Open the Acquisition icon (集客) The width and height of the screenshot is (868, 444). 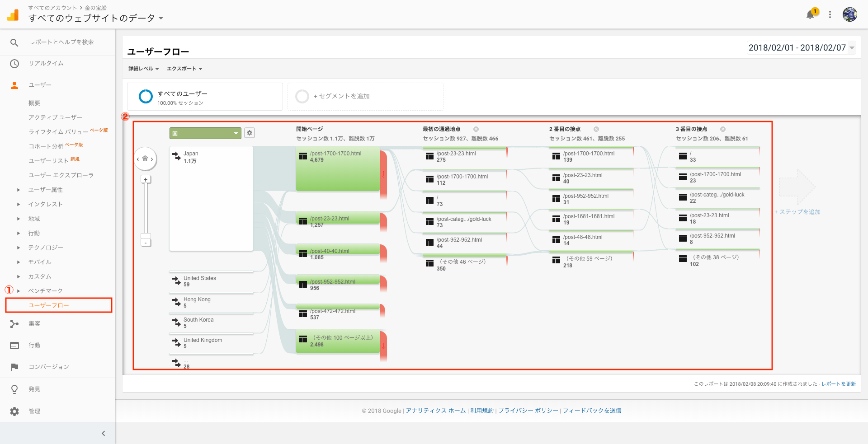point(14,323)
